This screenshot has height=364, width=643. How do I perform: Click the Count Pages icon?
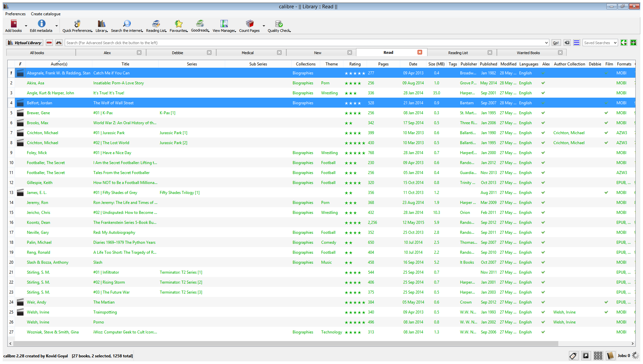pyautogui.click(x=249, y=24)
